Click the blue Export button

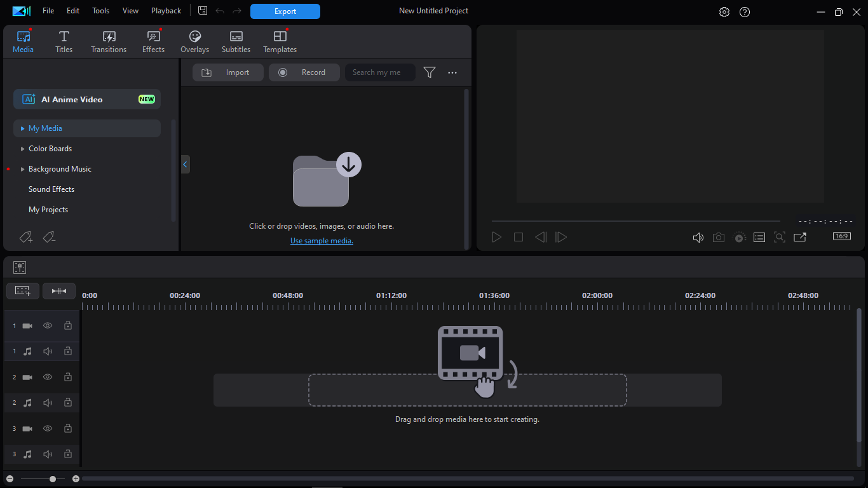pos(285,11)
